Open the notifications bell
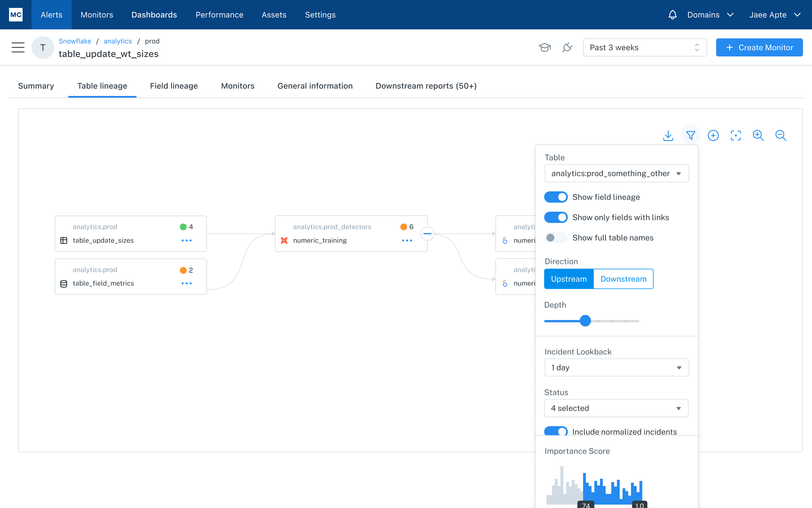Image resolution: width=812 pixels, height=508 pixels. coord(672,15)
